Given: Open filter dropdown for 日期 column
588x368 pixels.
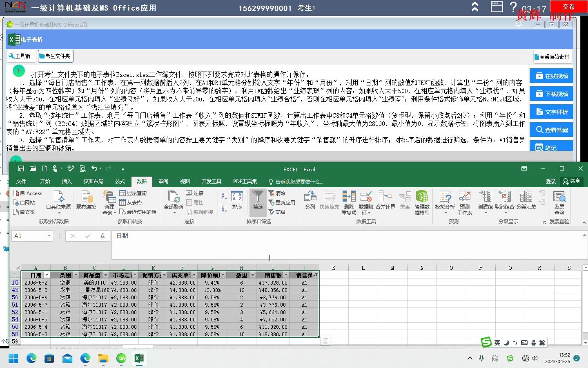Looking at the screenshot, I should tap(47, 275).
